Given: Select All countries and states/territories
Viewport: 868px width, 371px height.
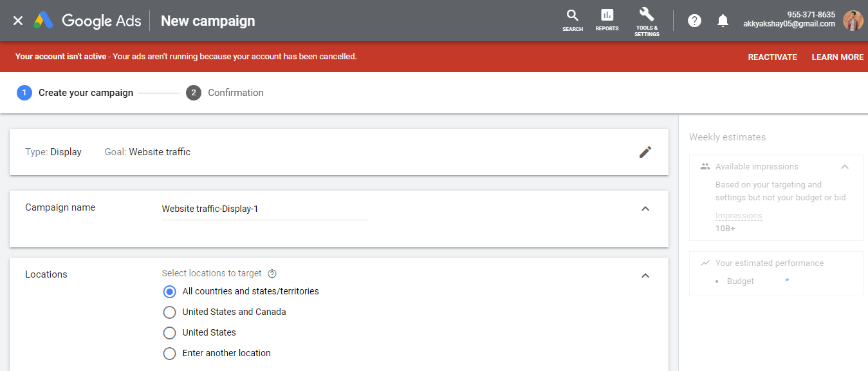Looking at the screenshot, I should [x=169, y=291].
